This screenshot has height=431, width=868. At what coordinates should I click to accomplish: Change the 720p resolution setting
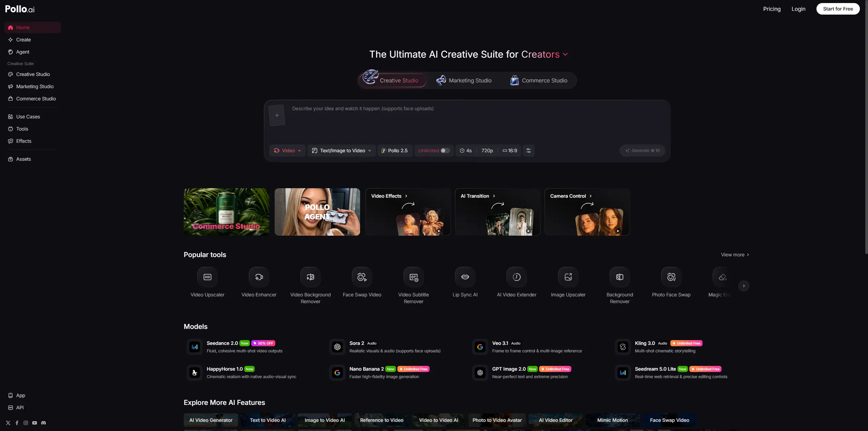coord(487,151)
